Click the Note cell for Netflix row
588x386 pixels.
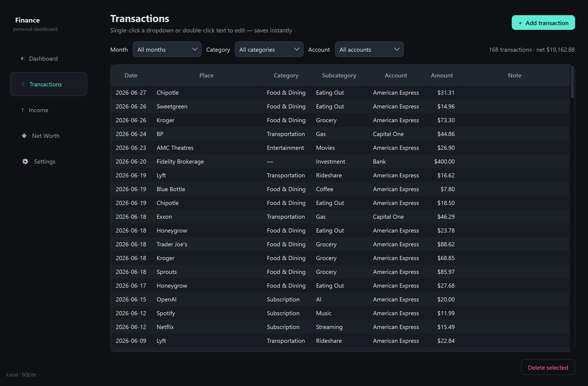(x=515, y=327)
